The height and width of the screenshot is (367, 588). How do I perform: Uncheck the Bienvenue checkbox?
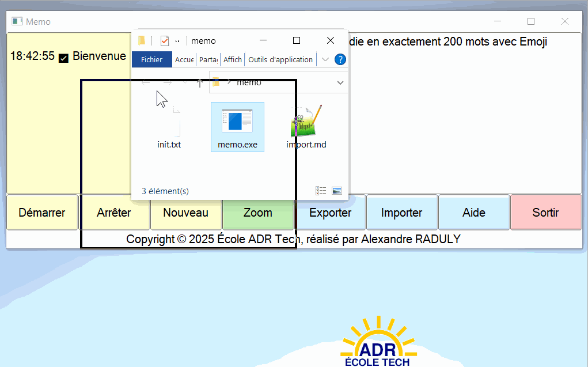point(63,56)
